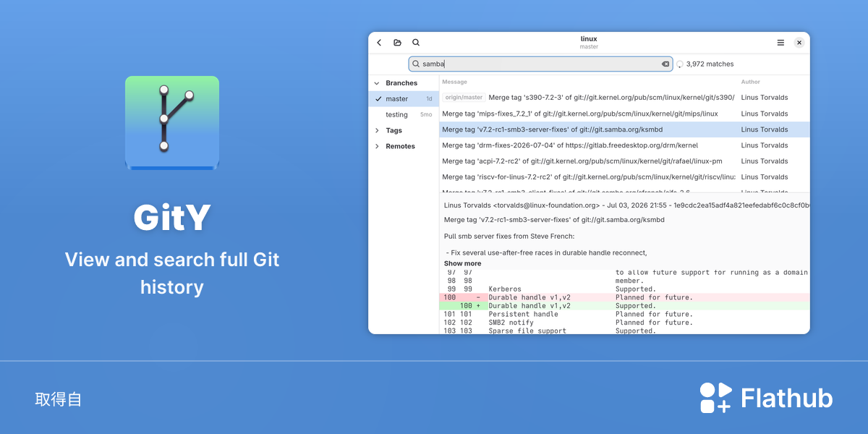Click the Flathub logo
The height and width of the screenshot is (434, 868).
pyautogui.click(x=766, y=398)
